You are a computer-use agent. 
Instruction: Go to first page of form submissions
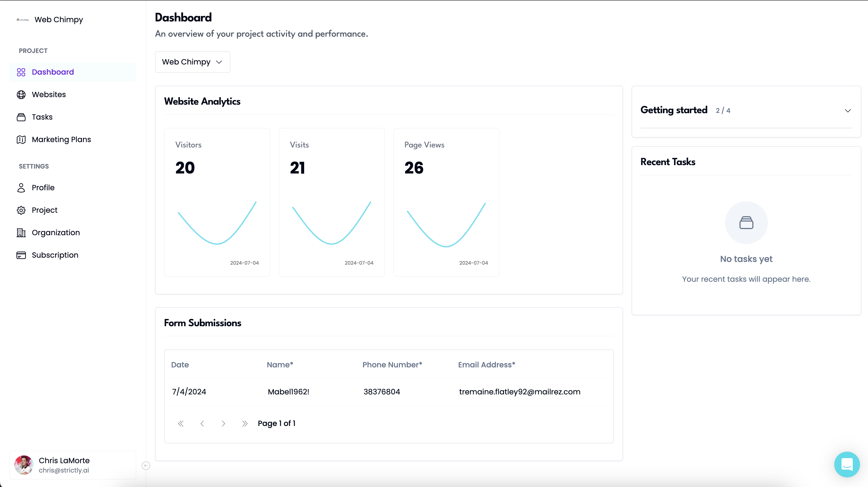181,424
